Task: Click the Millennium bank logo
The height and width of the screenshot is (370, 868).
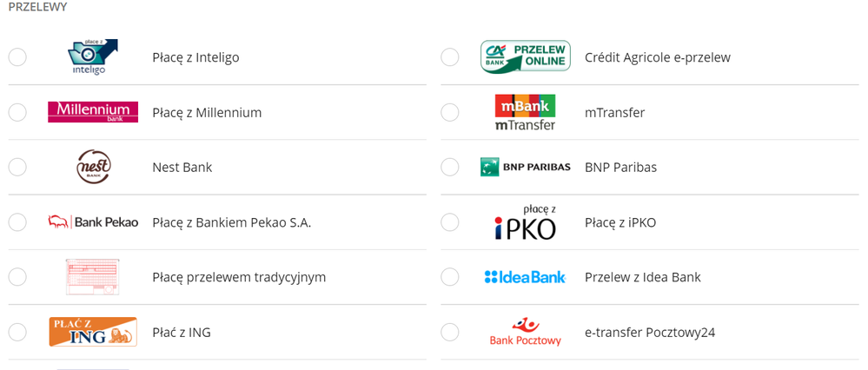Action: coord(93,112)
